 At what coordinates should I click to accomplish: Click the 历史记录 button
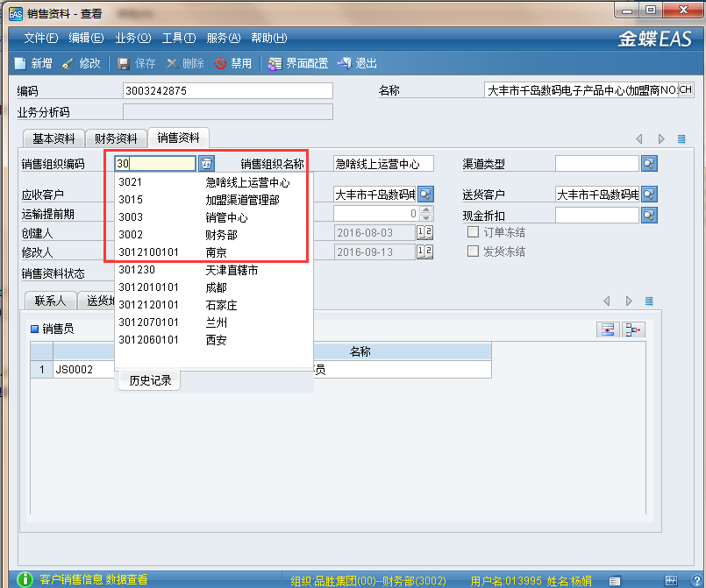(x=150, y=380)
